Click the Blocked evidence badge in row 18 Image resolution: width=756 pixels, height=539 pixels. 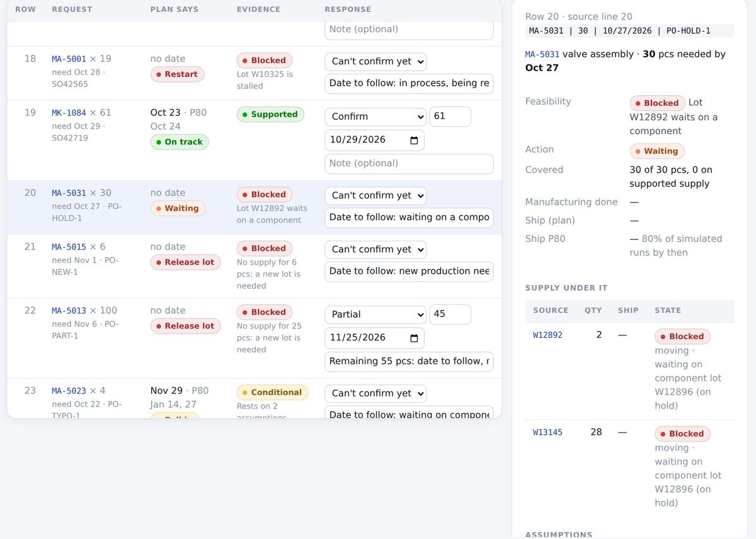(x=264, y=61)
